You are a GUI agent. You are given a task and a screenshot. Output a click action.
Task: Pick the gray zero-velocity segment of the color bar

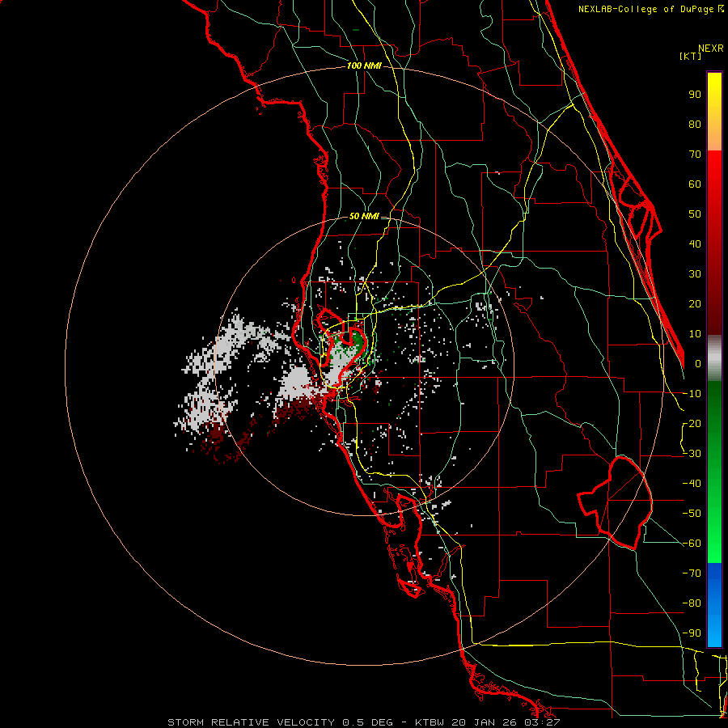(714, 358)
